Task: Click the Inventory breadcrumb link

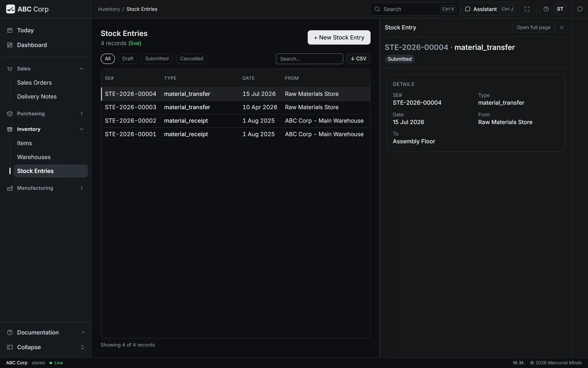Action: point(109,9)
